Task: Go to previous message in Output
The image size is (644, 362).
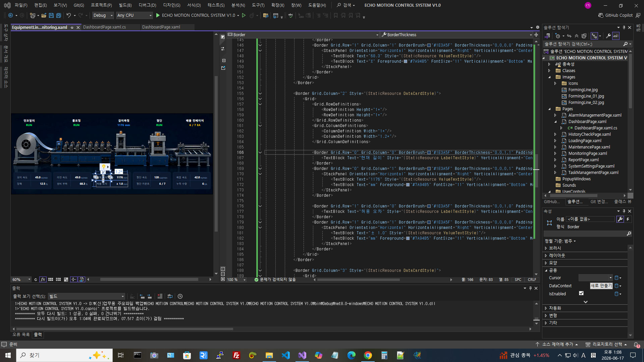Action: (x=142, y=296)
